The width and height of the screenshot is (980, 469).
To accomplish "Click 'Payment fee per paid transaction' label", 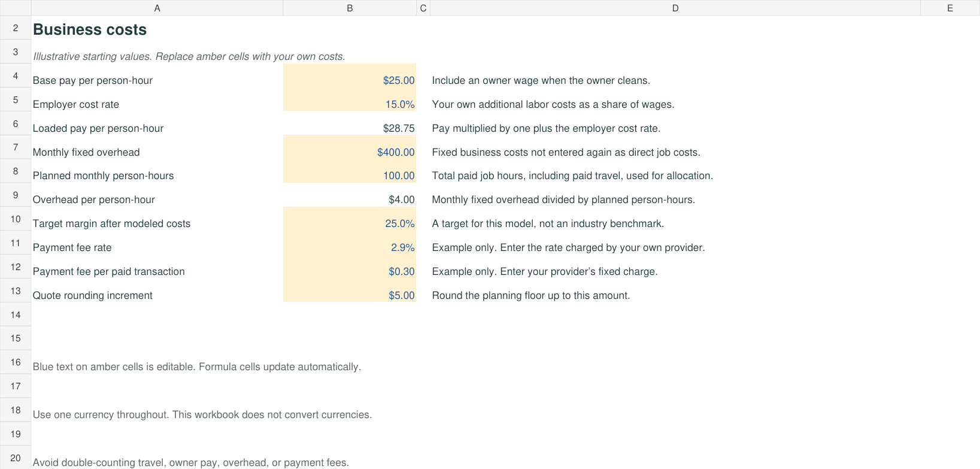I will (x=109, y=271).
